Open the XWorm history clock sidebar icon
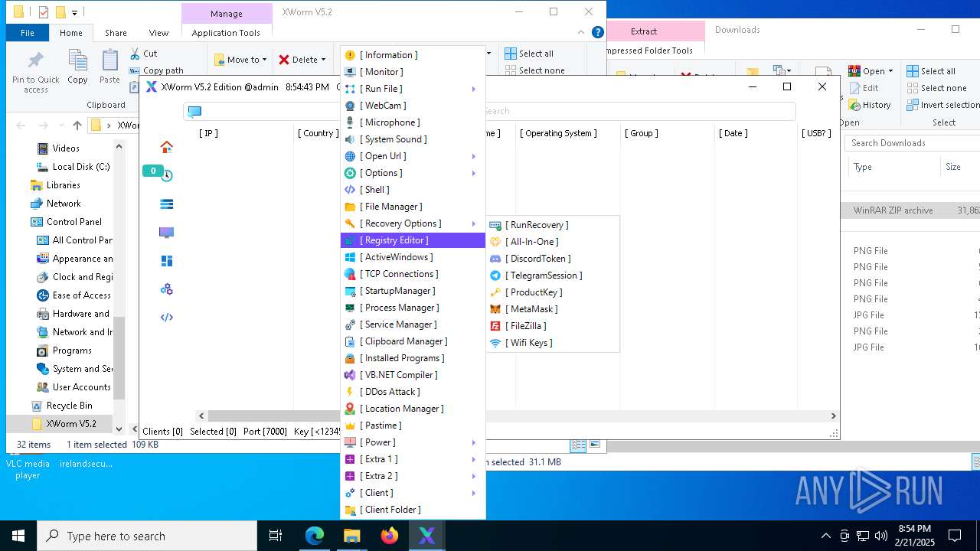This screenshot has height=551, width=980. pyautogui.click(x=166, y=176)
